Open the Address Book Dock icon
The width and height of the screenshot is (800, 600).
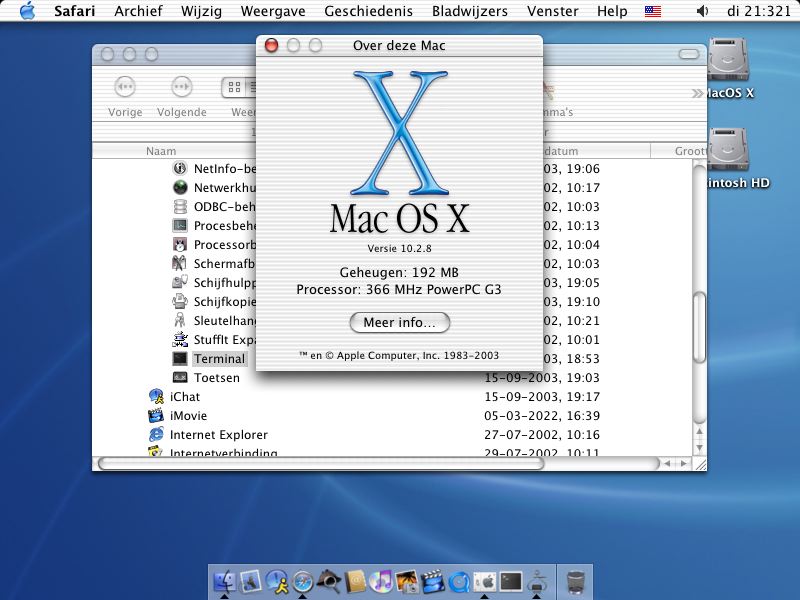click(x=355, y=581)
